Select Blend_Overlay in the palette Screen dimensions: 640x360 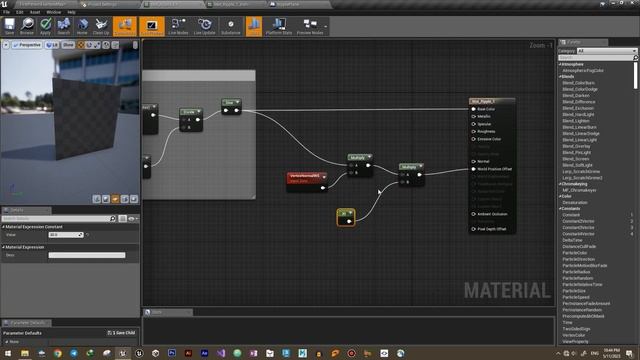(x=577, y=146)
